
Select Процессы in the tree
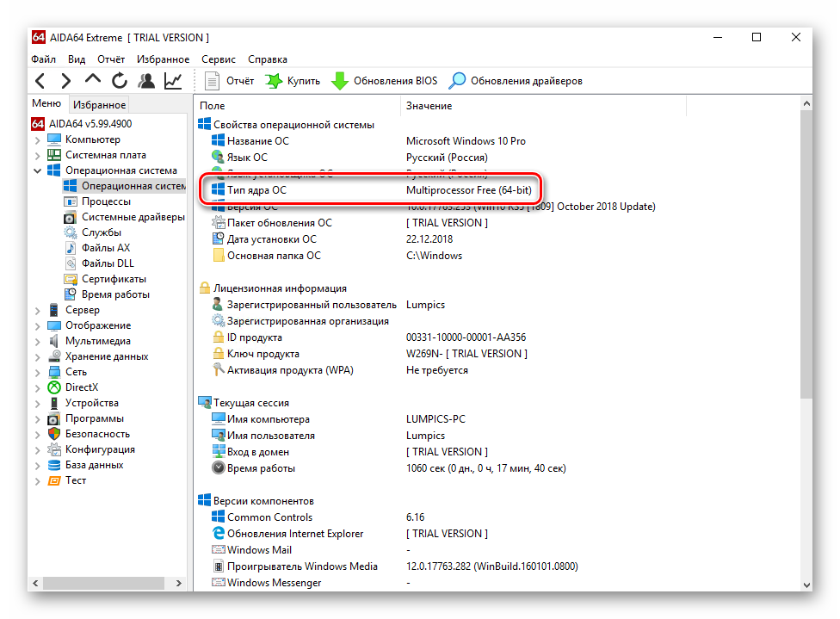tap(106, 201)
